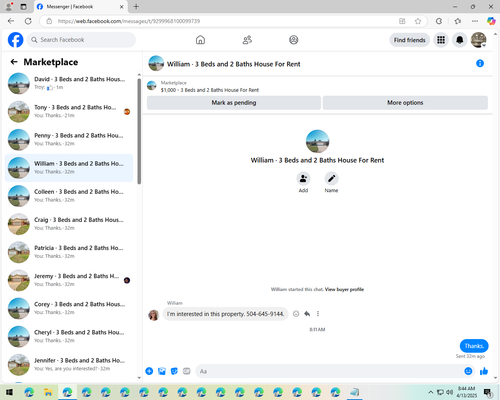Screen dimensions: 500x400
Task: Open Colleen conversation in list
Action: 69,196
